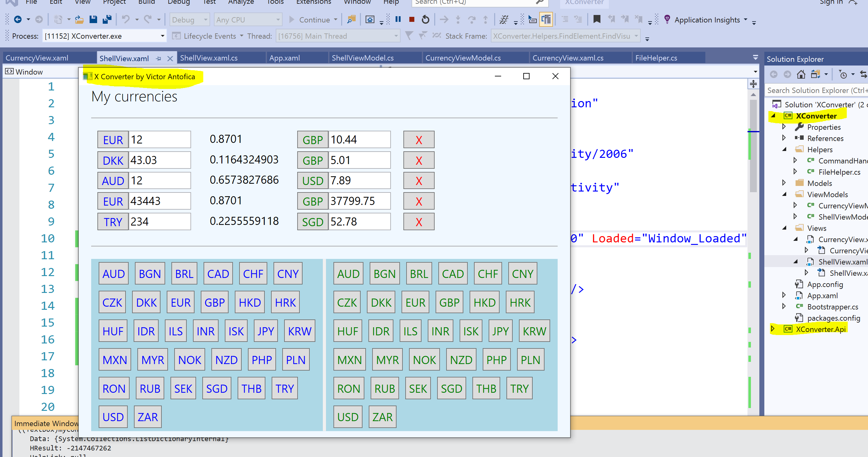The image size is (868, 457).
Task: Close the ShellView.xaml tab
Action: tap(170, 59)
